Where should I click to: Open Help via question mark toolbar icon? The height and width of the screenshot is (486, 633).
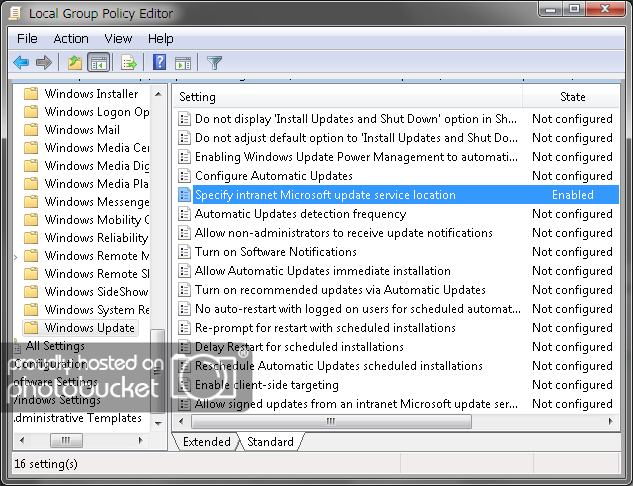pyautogui.click(x=159, y=62)
